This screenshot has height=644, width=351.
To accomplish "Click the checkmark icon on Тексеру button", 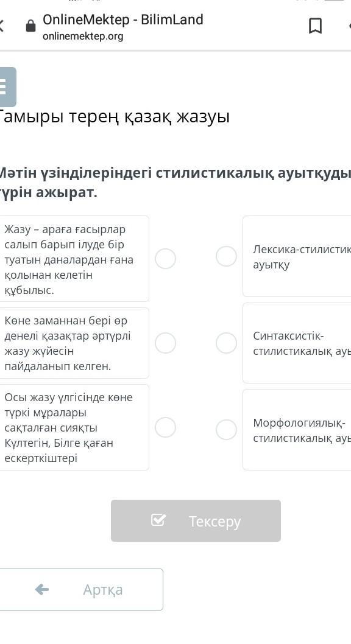I will coord(158,520).
